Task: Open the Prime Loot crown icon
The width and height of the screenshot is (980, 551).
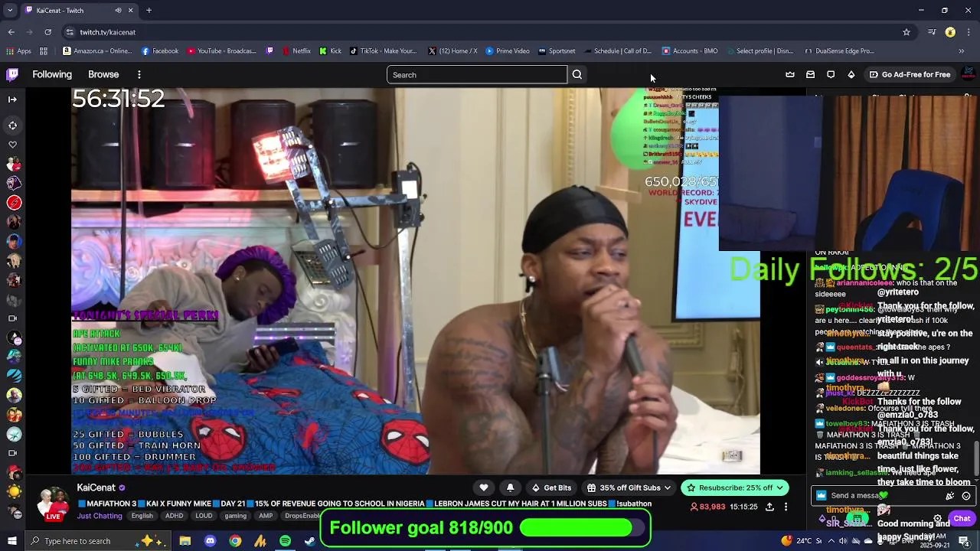Action: coord(790,75)
